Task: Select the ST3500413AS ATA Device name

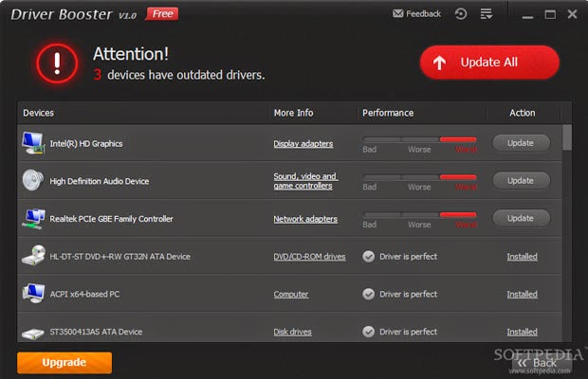Action: [96, 332]
